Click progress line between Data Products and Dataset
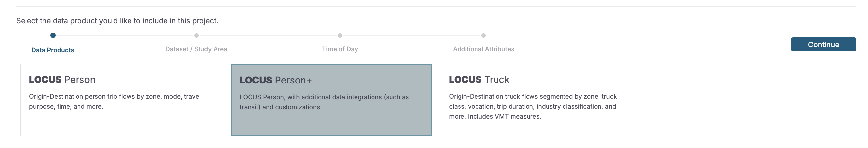 [125, 35]
